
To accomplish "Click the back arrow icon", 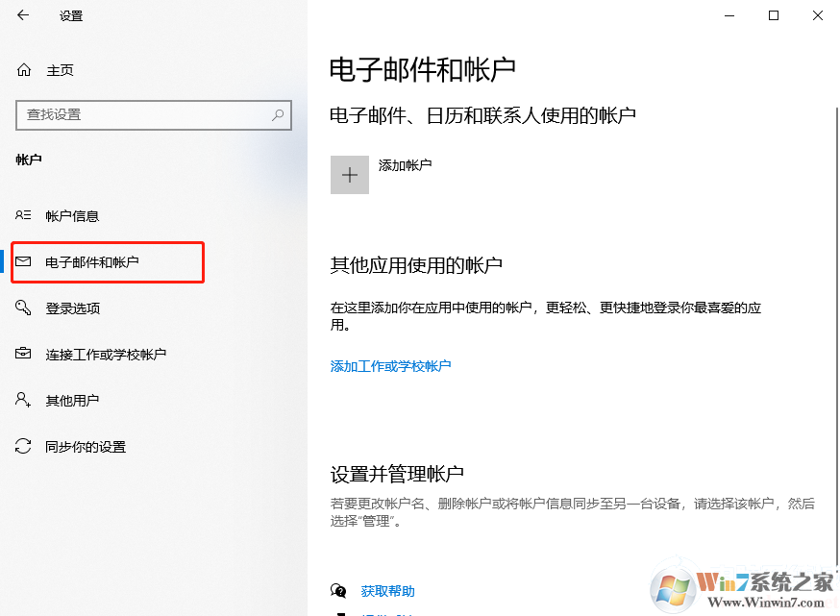I will 21,15.
